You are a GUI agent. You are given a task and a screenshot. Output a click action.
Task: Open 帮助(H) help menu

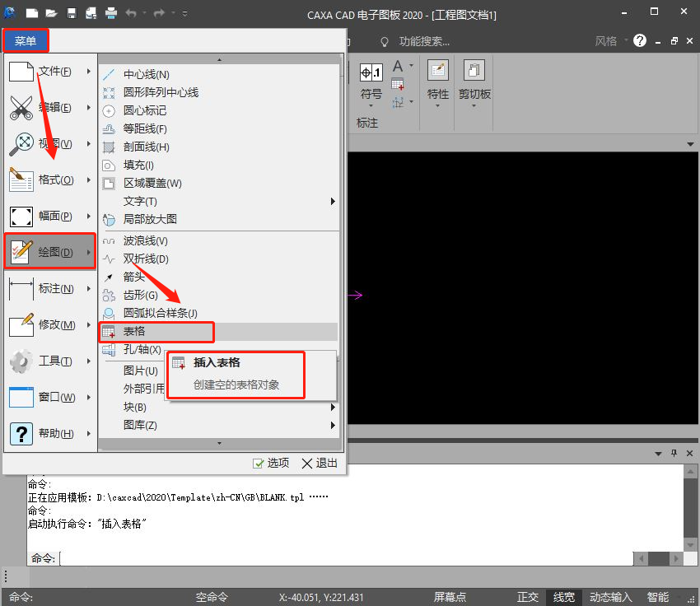coord(50,433)
